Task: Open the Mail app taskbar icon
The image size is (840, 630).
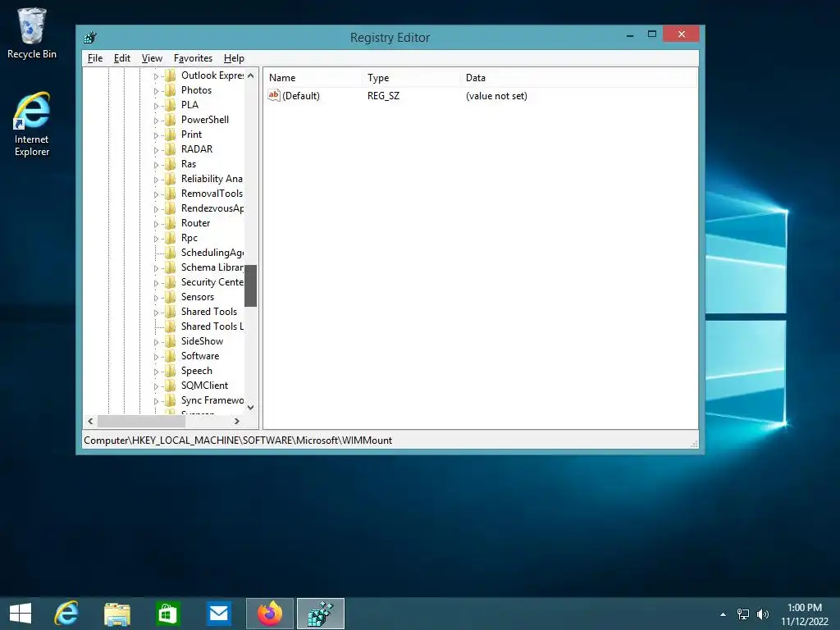Action: [218, 614]
